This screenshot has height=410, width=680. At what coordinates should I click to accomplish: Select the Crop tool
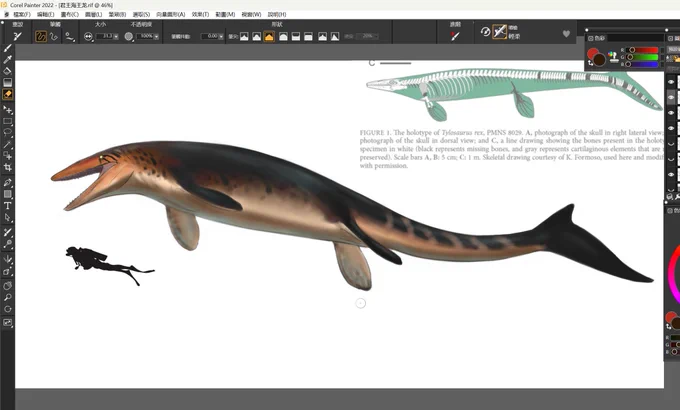coord(7,167)
